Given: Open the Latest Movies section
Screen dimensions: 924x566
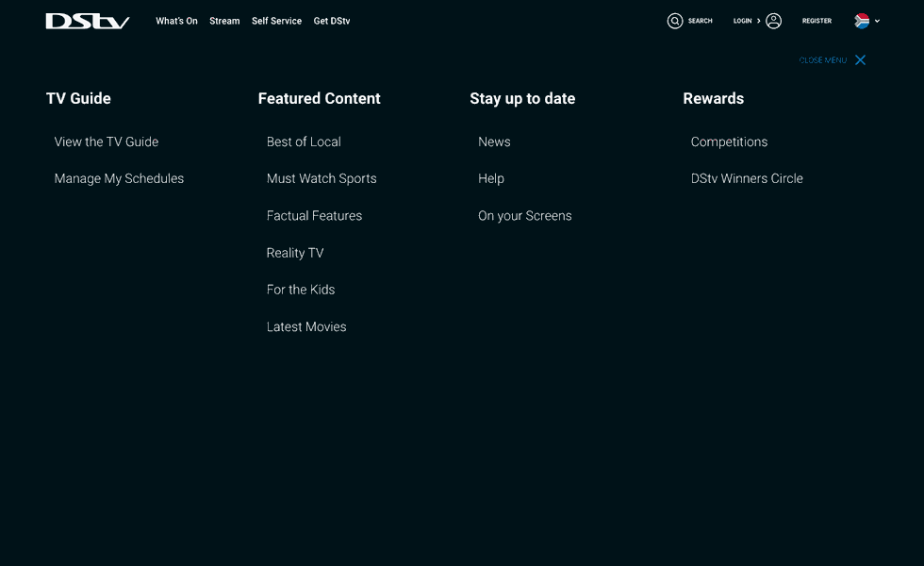Looking at the screenshot, I should point(306,326).
